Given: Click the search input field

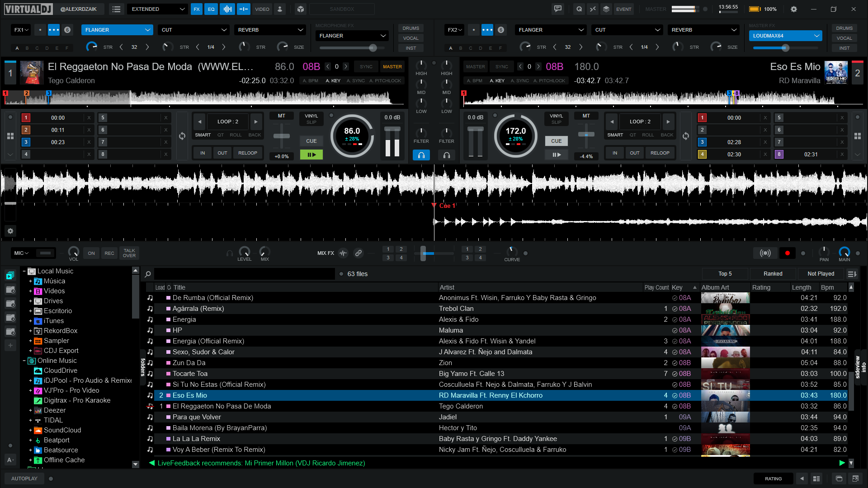Looking at the screenshot, I should (245, 274).
